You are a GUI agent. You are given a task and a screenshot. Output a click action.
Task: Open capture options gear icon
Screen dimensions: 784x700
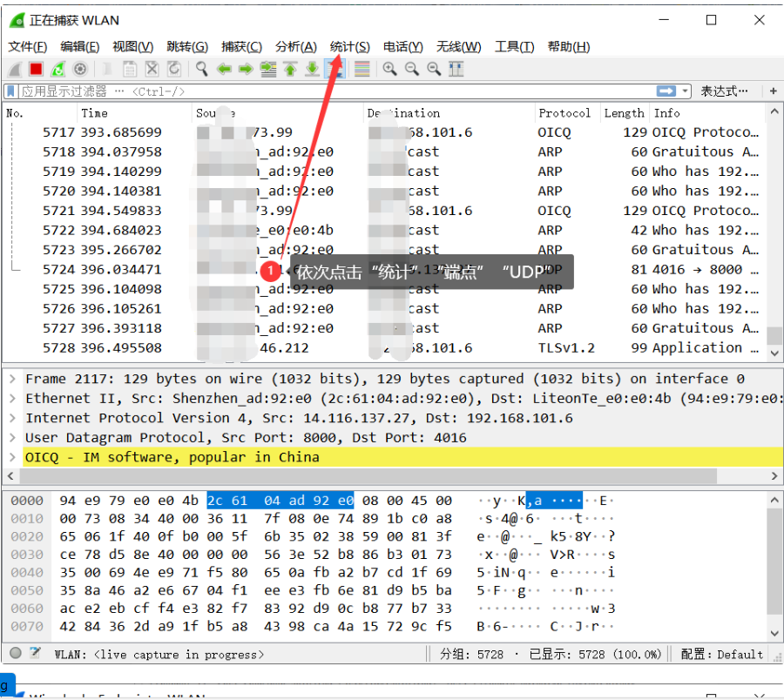[x=80, y=69]
